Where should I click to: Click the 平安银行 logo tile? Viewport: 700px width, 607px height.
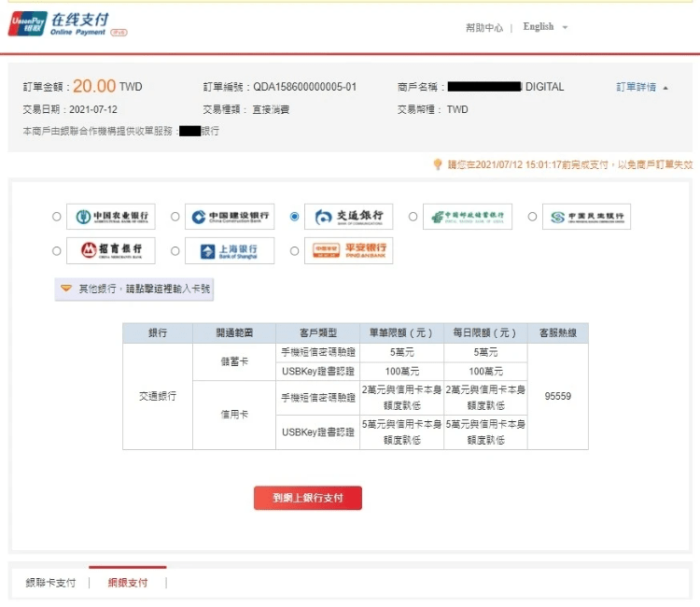[x=349, y=250]
